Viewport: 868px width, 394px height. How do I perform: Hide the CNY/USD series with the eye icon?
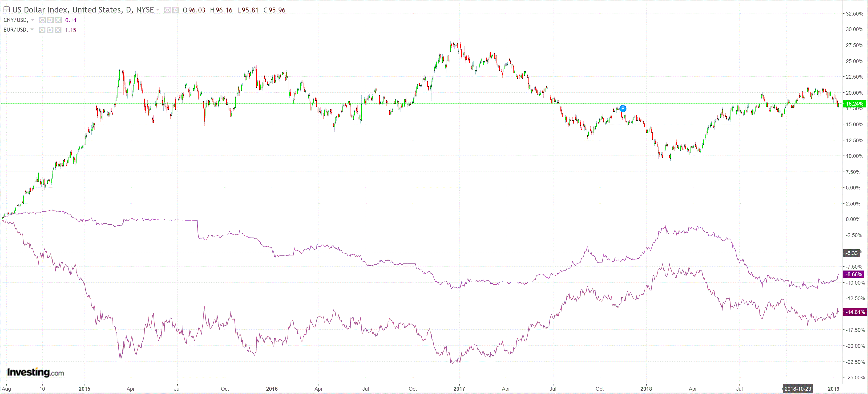point(42,20)
